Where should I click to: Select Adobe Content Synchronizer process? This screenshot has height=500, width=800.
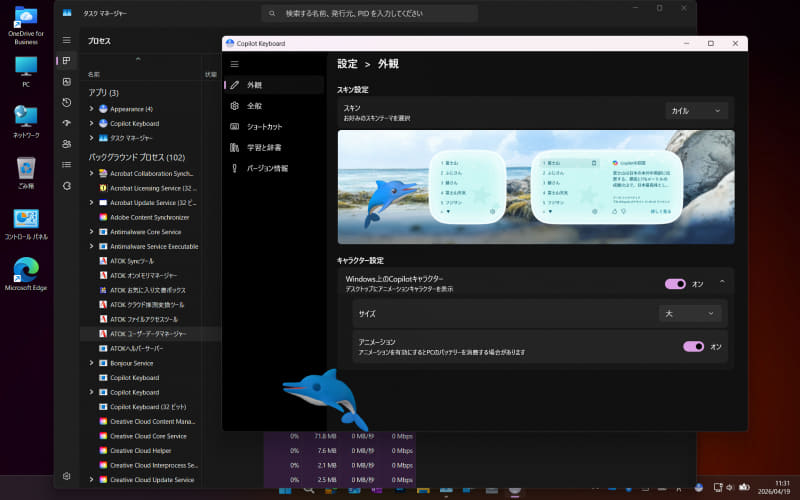pyautogui.click(x=150, y=217)
